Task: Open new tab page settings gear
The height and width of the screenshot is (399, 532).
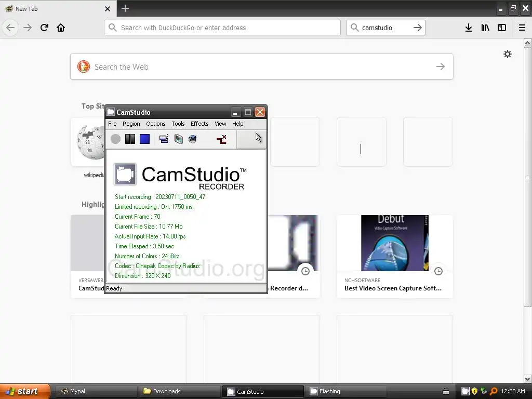Action: (507, 54)
